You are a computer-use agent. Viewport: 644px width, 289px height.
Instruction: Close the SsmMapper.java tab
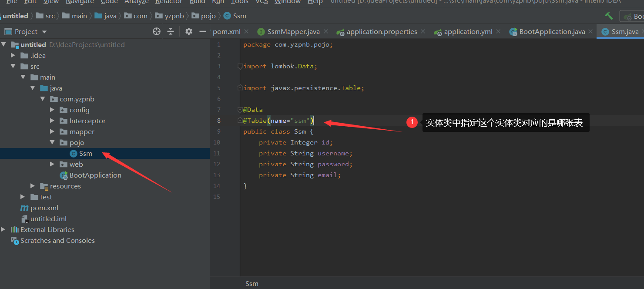(x=325, y=31)
